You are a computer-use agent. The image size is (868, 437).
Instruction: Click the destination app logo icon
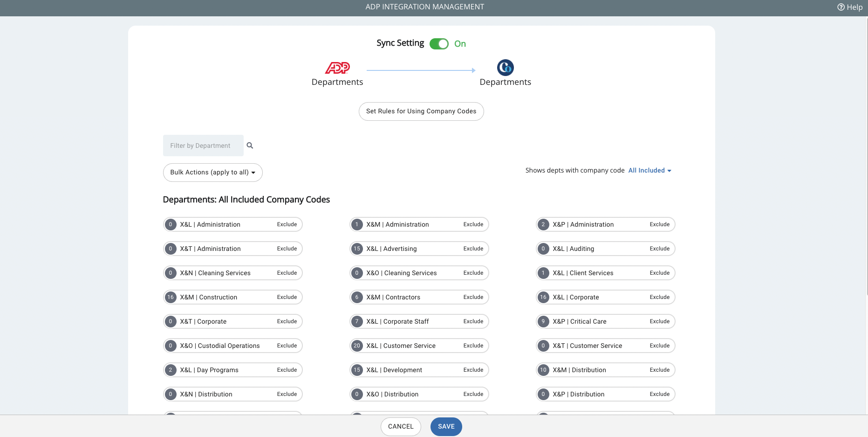coord(505,68)
